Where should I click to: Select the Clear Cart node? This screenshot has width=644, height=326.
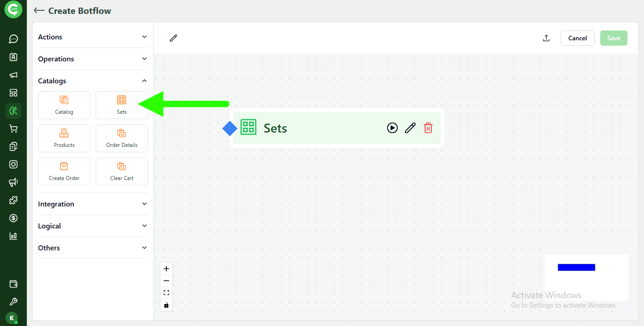pyautogui.click(x=122, y=171)
